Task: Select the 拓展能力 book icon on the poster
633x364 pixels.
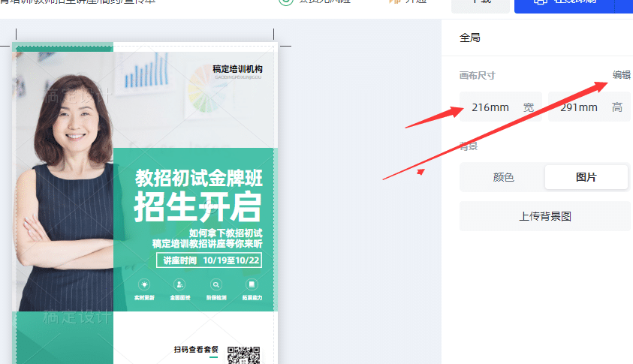Action: (252, 284)
